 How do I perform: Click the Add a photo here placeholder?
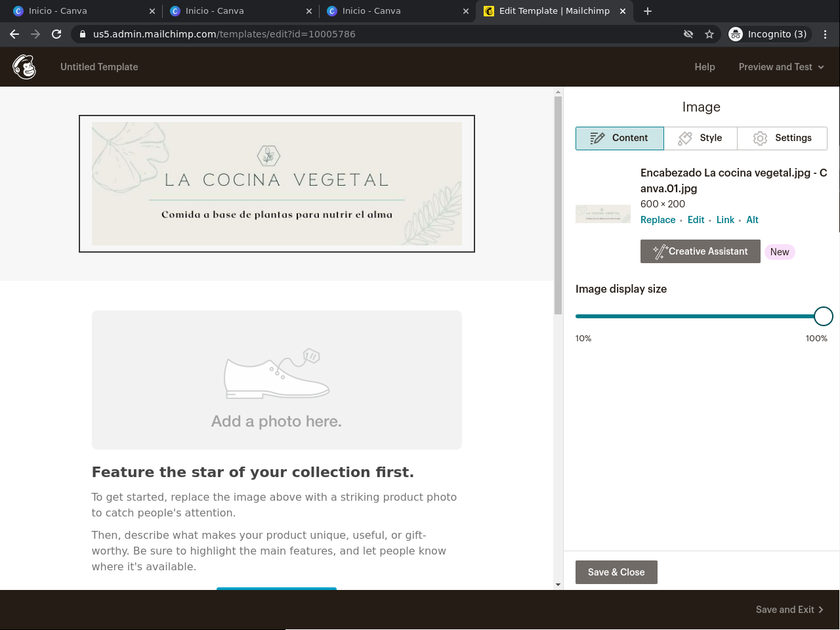coord(277,380)
